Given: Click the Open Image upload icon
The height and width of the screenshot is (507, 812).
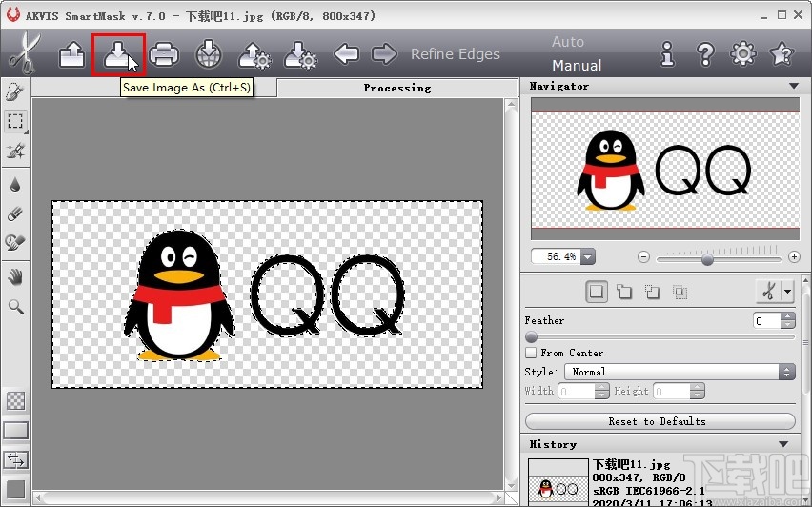Looking at the screenshot, I should click(72, 54).
